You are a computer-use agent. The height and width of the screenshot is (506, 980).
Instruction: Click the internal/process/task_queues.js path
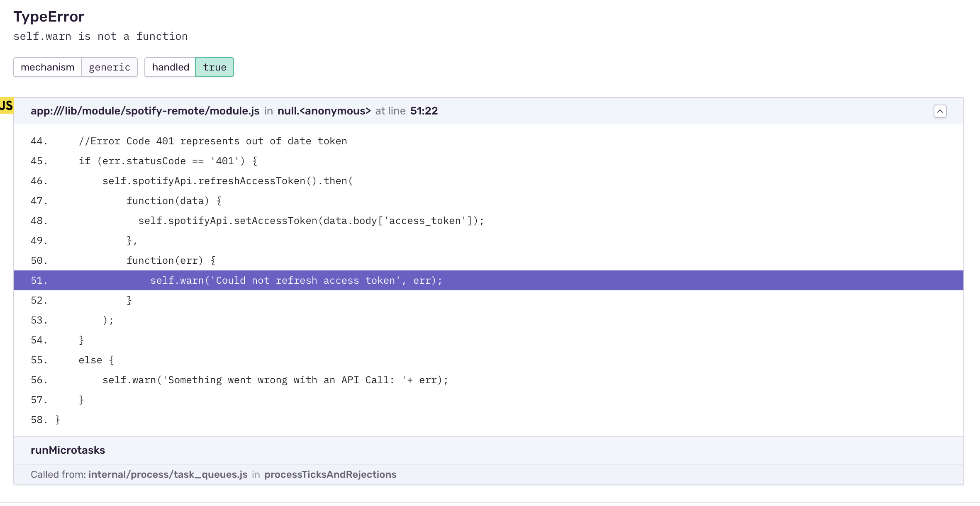(x=167, y=474)
